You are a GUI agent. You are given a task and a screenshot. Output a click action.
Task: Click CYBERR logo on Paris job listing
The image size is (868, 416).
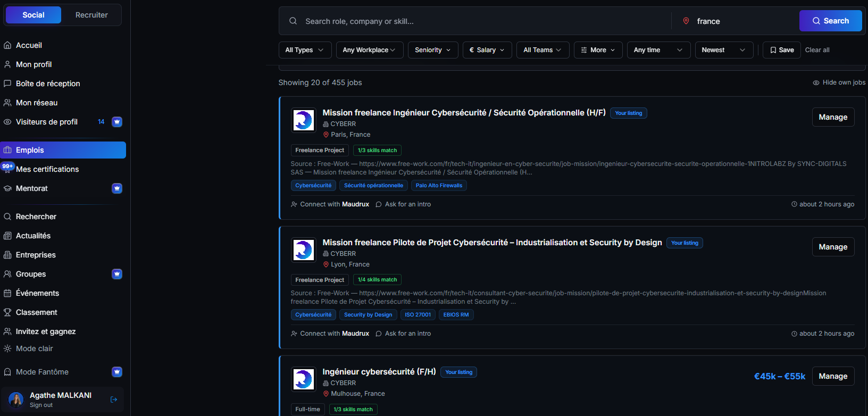[x=304, y=120]
